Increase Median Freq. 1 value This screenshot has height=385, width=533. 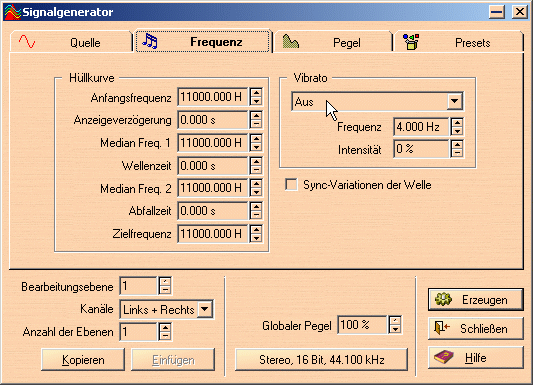(256, 138)
